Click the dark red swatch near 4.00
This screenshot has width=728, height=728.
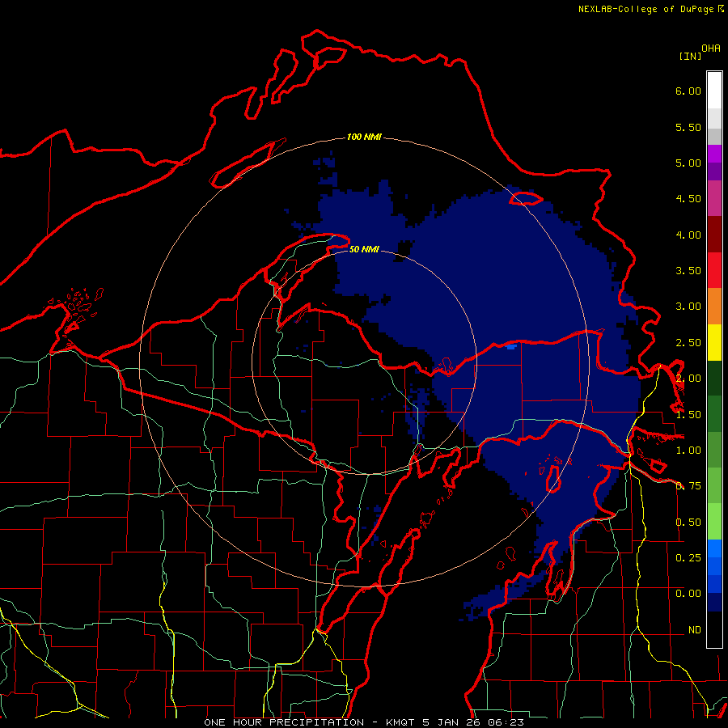714,235
